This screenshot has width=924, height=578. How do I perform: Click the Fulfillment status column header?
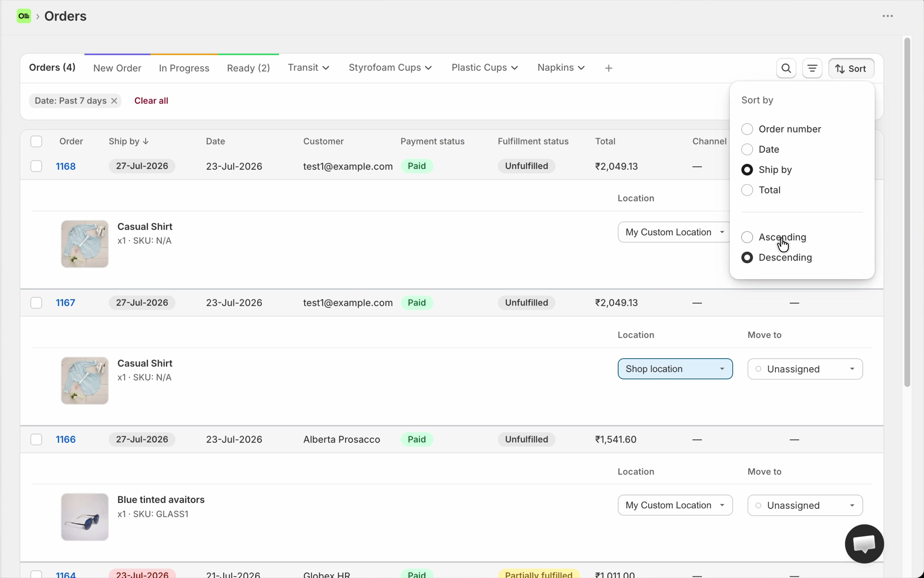coord(533,142)
